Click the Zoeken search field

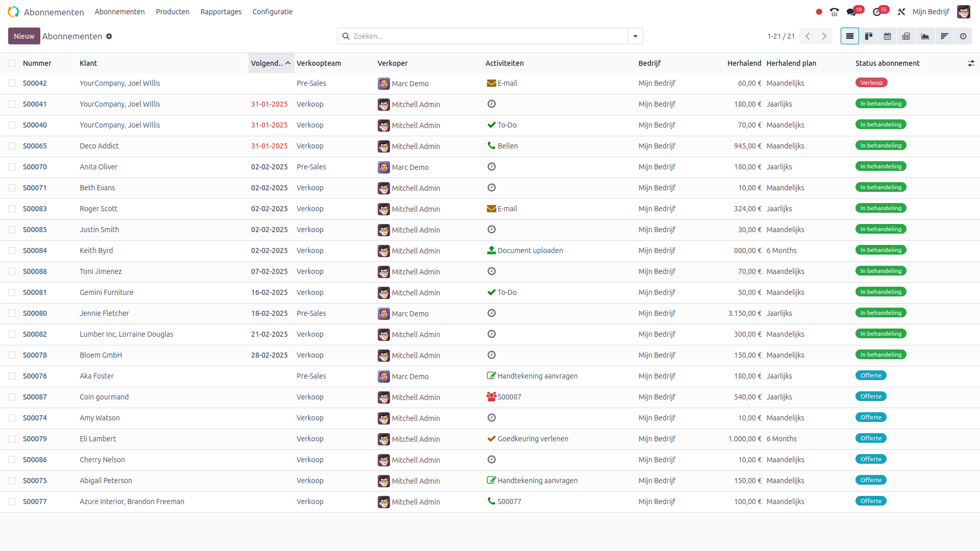tap(485, 36)
